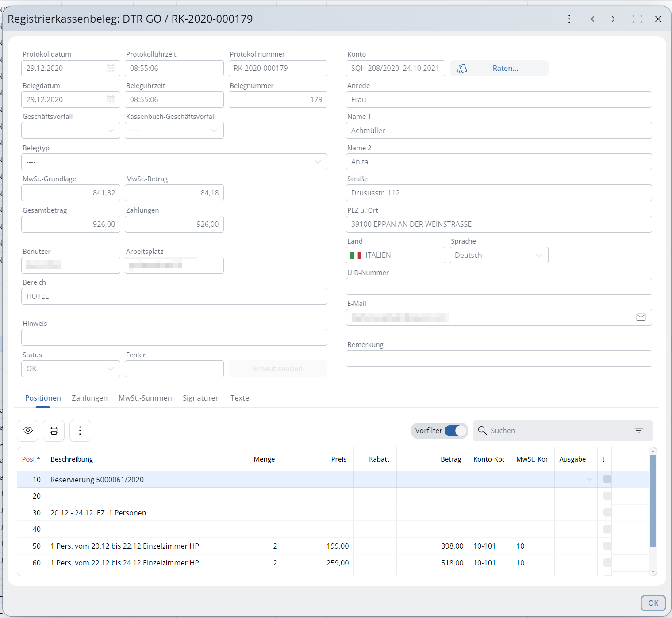Switch to the Zahlungen tab

coord(89,398)
